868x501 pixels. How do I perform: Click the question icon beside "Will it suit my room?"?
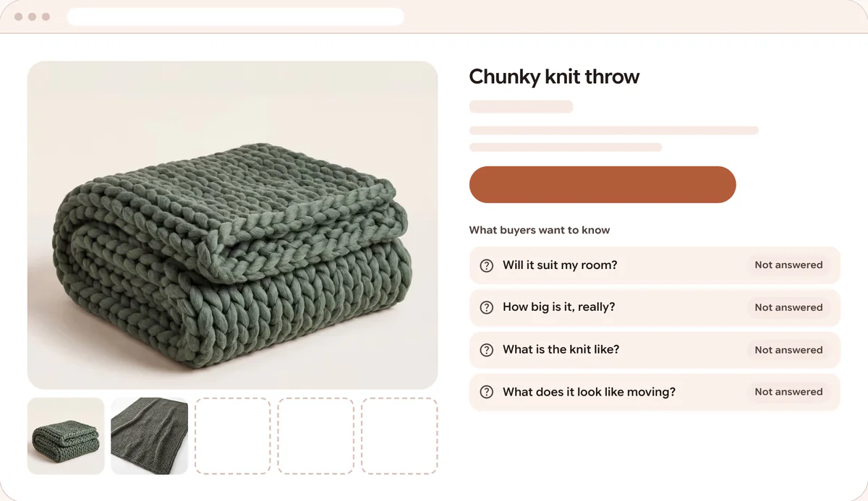[x=487, y=265]
